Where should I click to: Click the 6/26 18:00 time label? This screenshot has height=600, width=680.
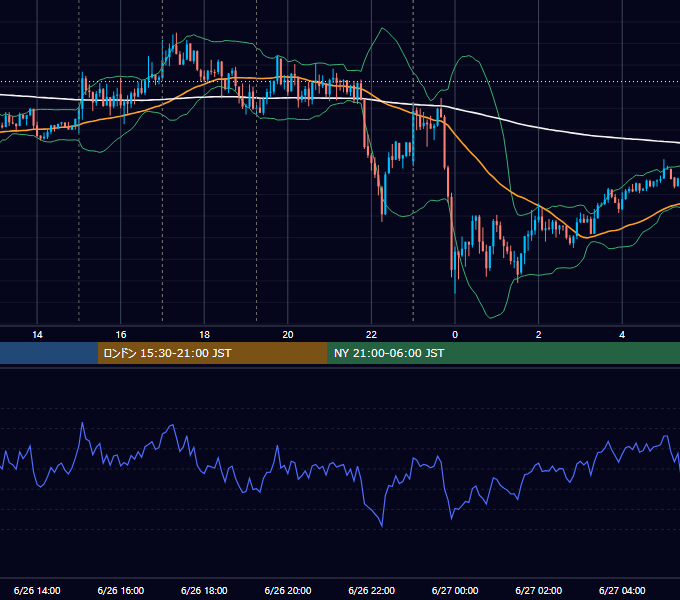[x=204, y=590]
